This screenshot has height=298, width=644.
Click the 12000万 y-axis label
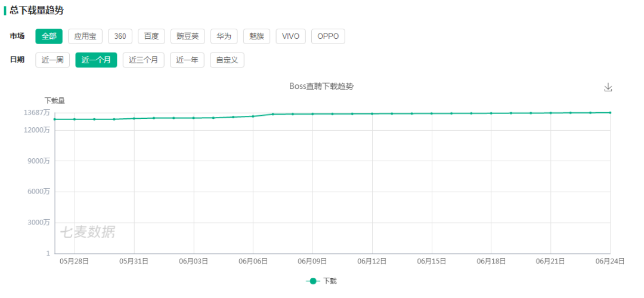[37, 130]
